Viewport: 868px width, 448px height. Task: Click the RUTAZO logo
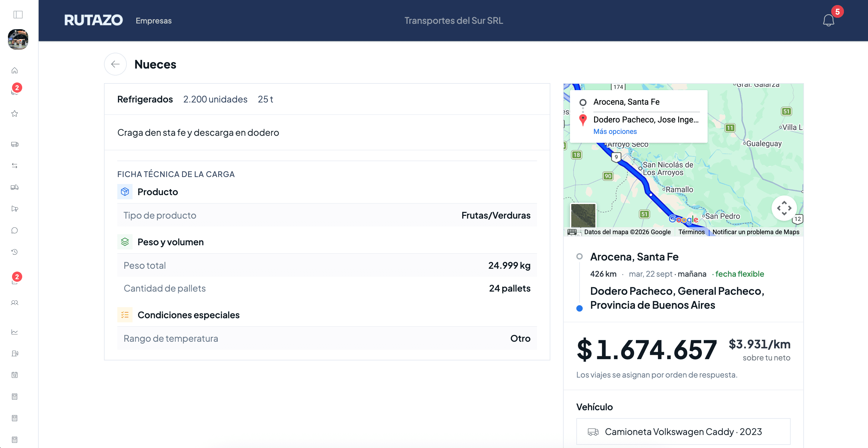[x=93, y=20]
